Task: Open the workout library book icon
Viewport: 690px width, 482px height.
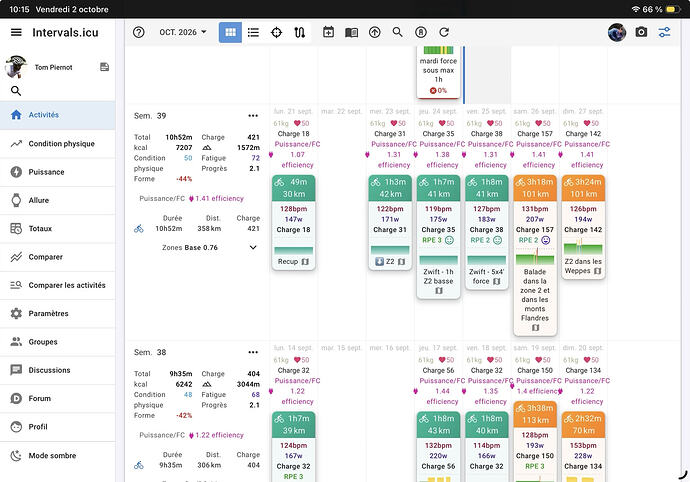Action: (352, 32)
